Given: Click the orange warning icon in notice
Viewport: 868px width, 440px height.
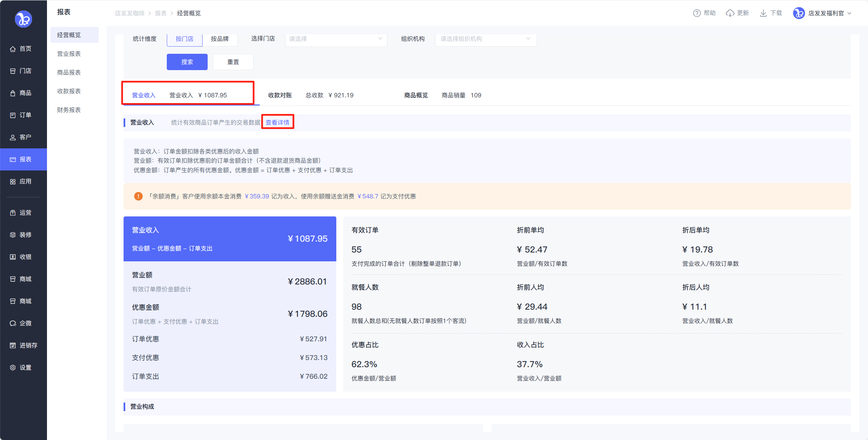Looking at the screenshot, I should (138, 196).
